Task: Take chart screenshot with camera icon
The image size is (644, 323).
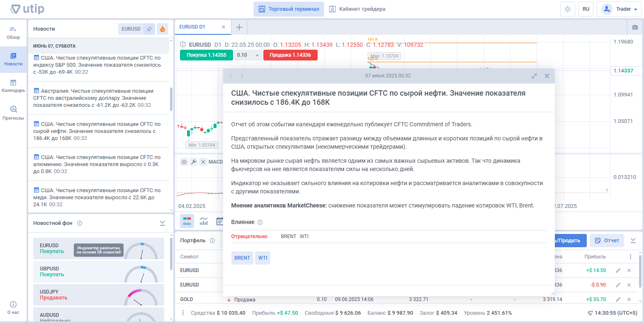Action: pos(635,27)
